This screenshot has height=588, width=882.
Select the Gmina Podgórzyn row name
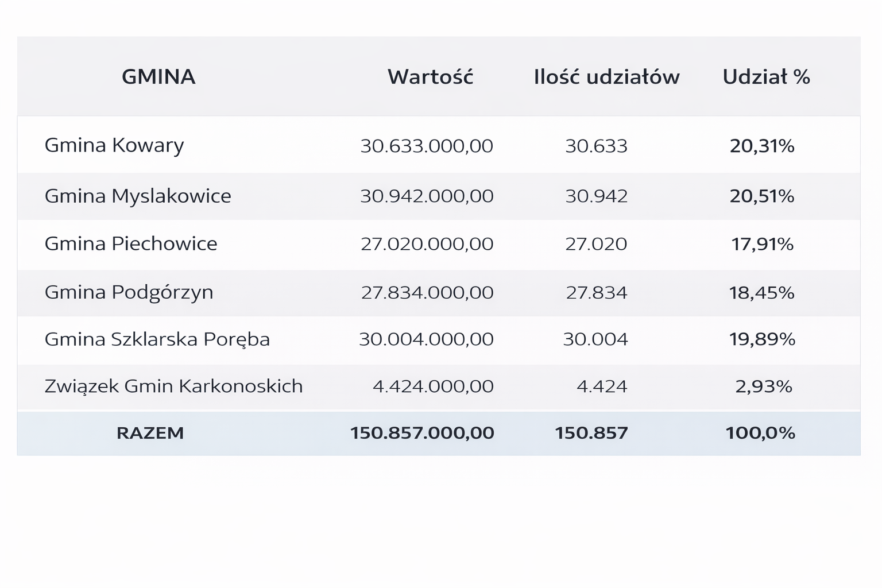(129, 292)
